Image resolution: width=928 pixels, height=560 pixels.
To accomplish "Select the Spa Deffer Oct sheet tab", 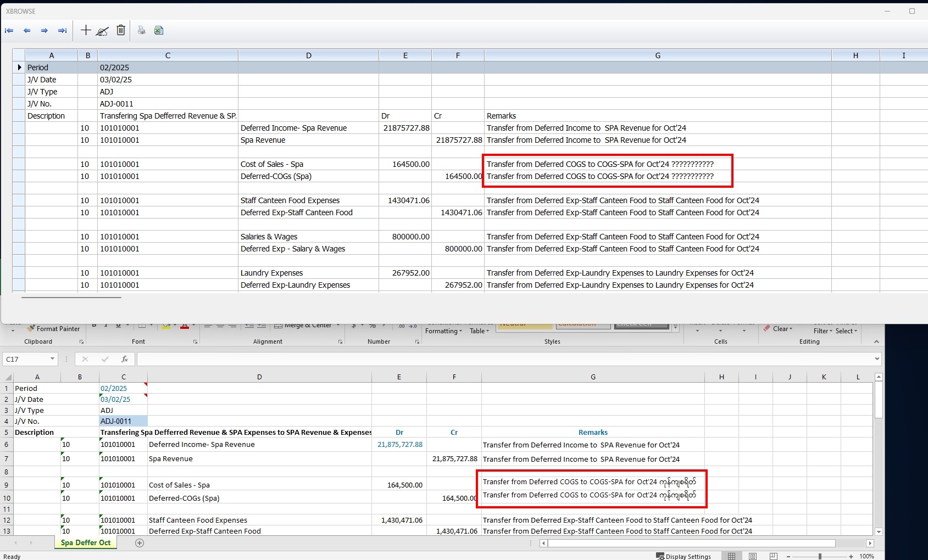I will (86, 543).
